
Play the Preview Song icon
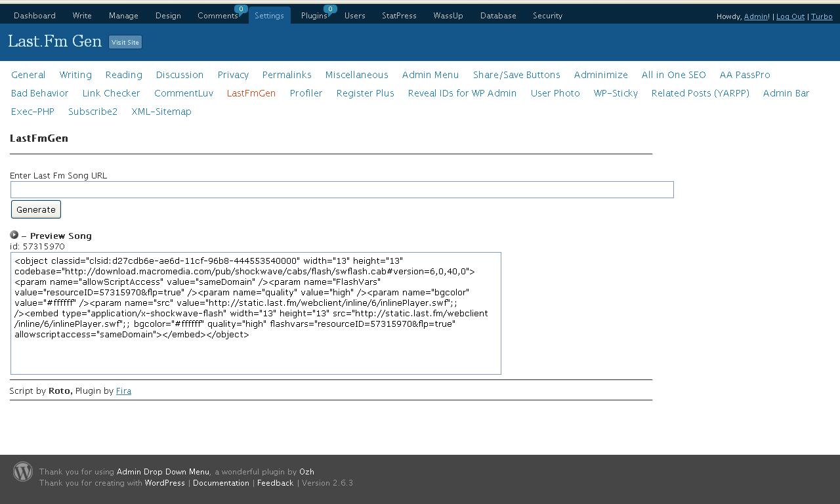[14, 235]
